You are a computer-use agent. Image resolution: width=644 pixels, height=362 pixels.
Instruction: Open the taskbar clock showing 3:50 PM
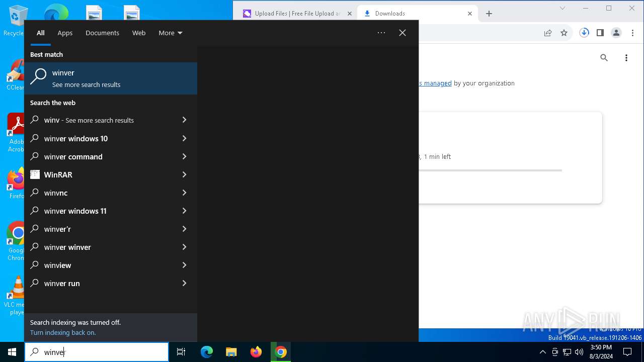pos(601,352)
